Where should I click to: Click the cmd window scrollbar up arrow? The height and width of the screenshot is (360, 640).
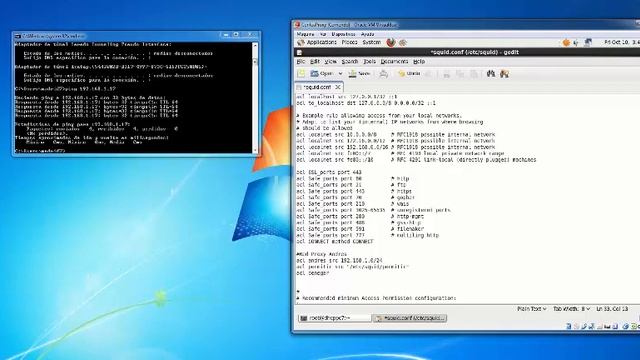point(255,45)
